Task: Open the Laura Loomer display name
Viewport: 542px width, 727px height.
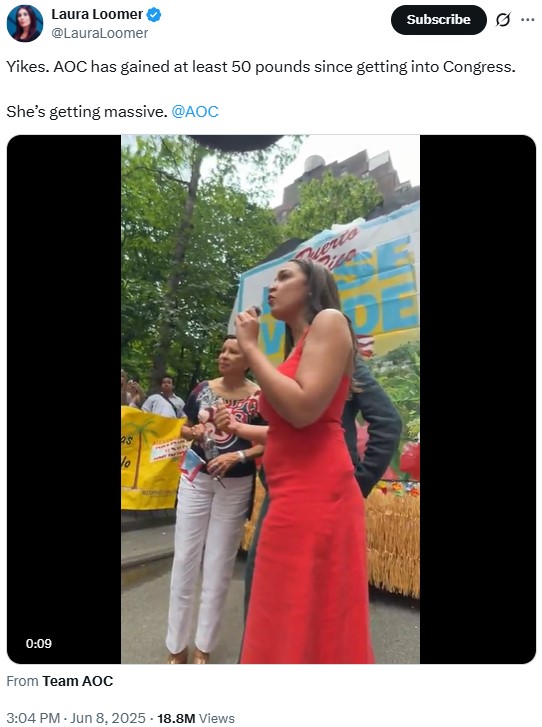Action: (97, 14)
